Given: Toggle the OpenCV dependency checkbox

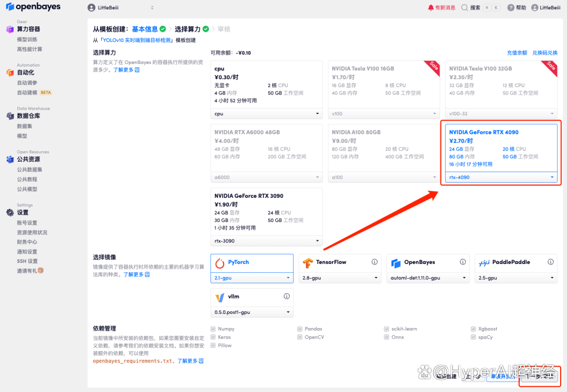Looking at the screenshot, I should click(x=300, y=337).
